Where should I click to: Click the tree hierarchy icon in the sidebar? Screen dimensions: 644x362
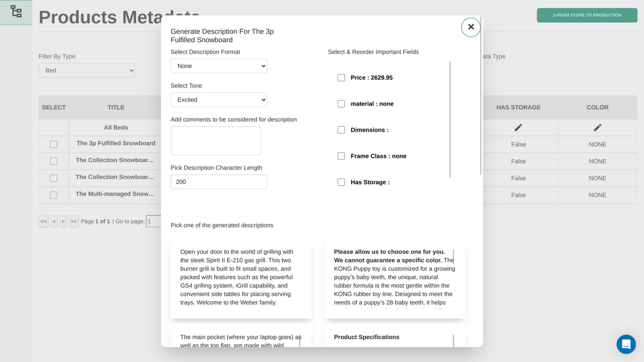pyautogui.click(x=16, y=10)
